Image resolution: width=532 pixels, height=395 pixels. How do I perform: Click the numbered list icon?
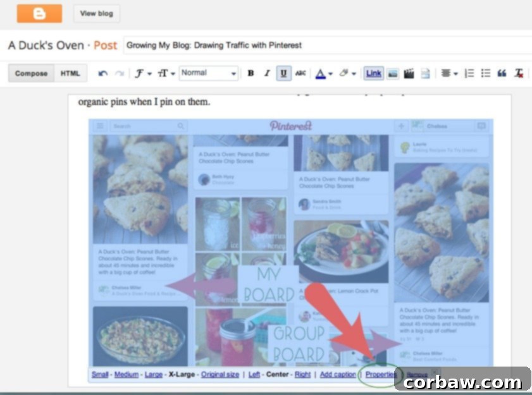point(469,73)
